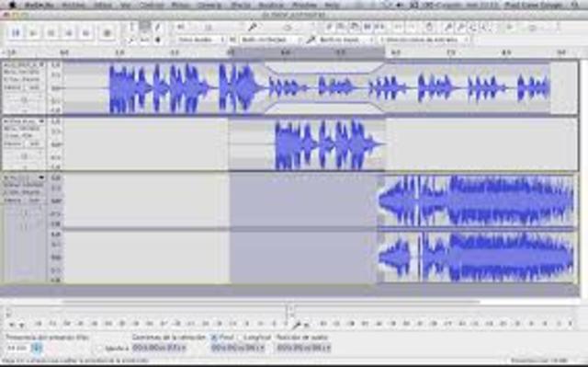This screenshot has width=588, height=367.
Task: Select the Selection (I-beam) tool
Action: pos(131,27)
